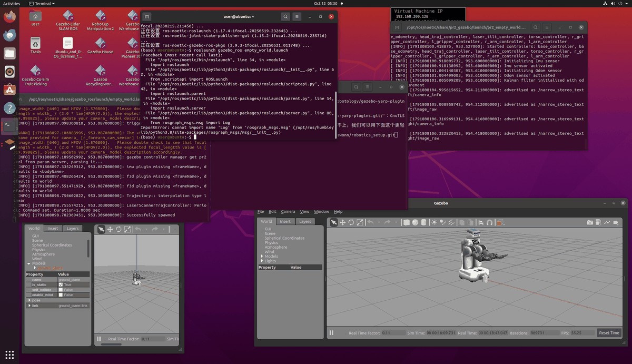Expand the Models tree in main Gazebo
The image size is (632, 364).
262,257
